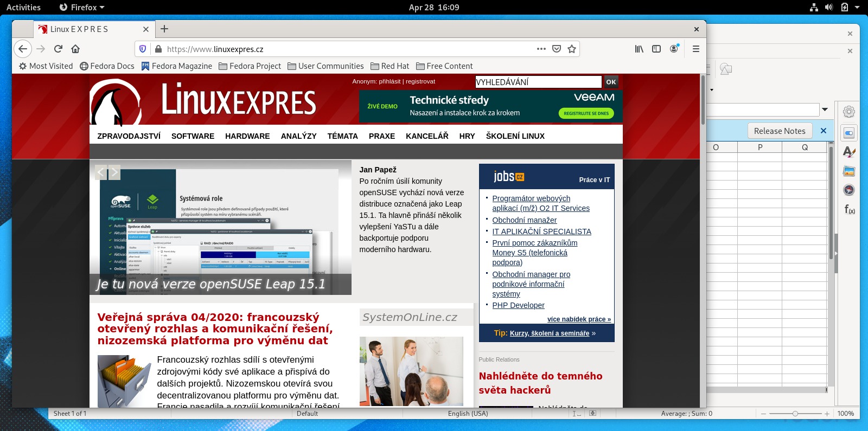Viewport: 868px width, 431px height.
Task: Open více nabídek práce link
Action: [x=579, y=319]
